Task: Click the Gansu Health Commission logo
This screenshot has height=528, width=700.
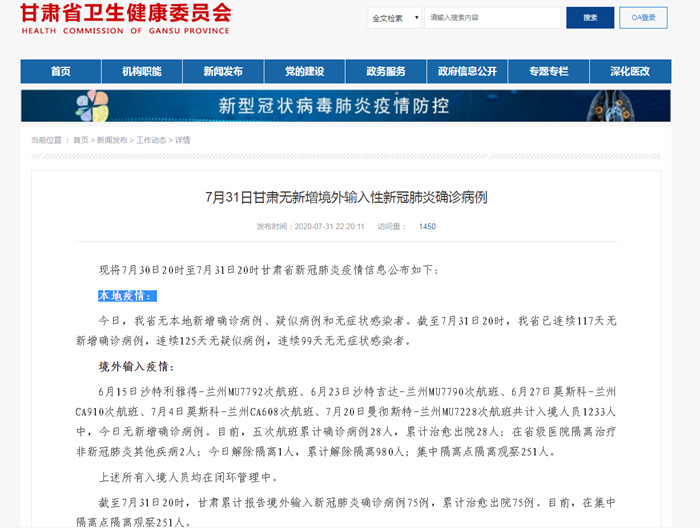Action: pos(126,19)
